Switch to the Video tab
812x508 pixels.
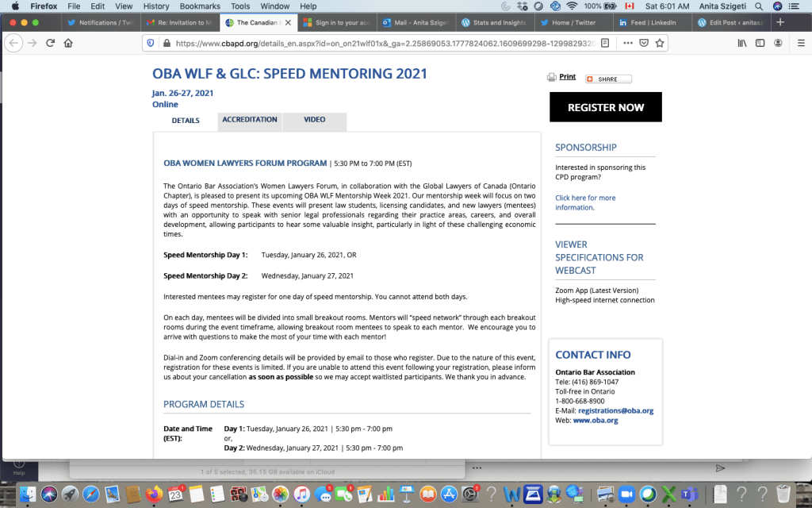pyautogui.click(x=314, y=120)
